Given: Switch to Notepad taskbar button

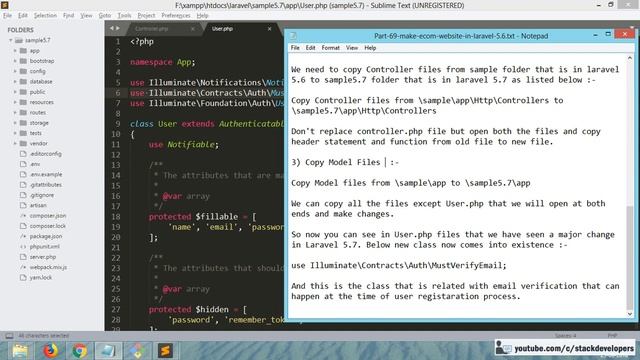Looking at the screenshot, I should pos(108,351).
